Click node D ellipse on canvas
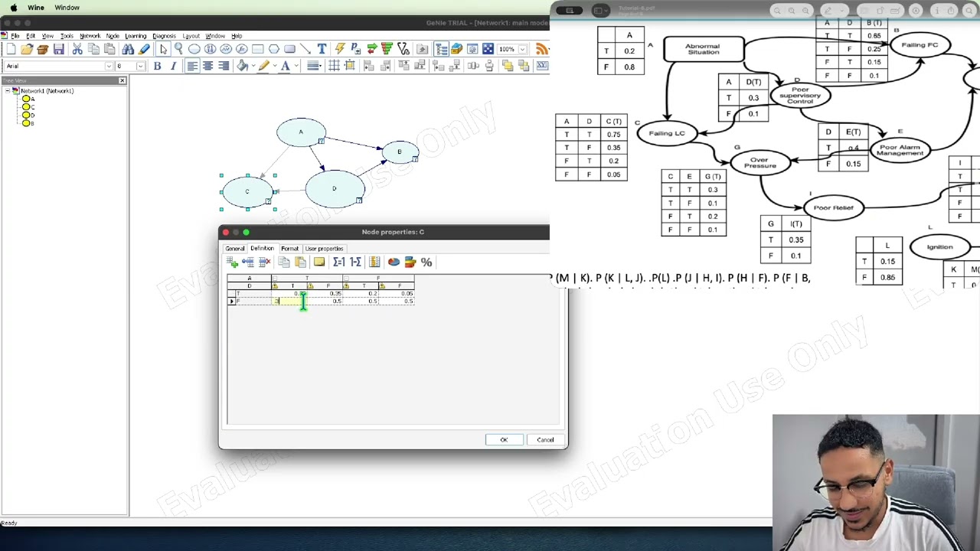Viewport: 980px width, 551px height. 335,188
